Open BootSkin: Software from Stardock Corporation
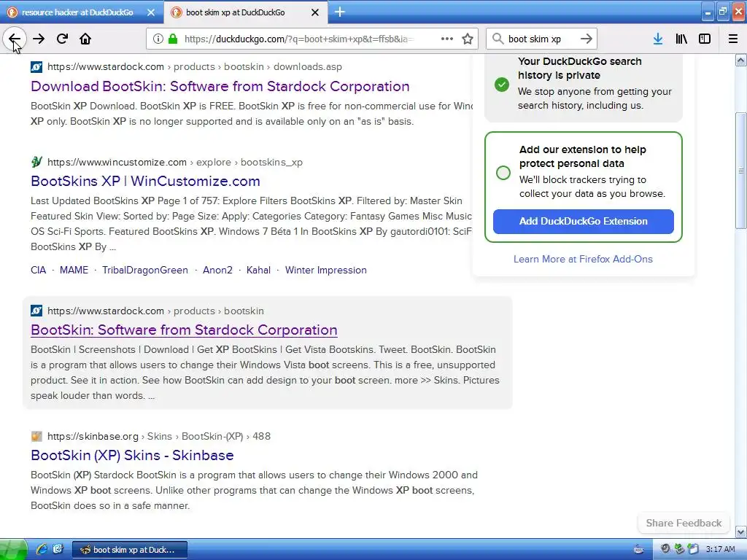 tap(184, 330)
